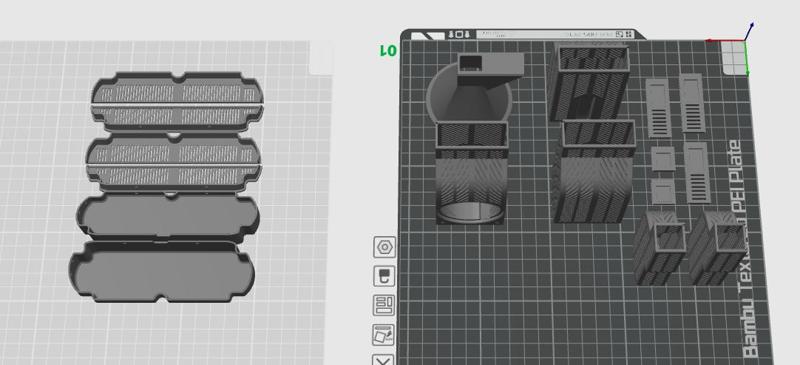The height and width of the screenshot is (365, 800).
Task: Toggle the plate lock icon below the hexagon
Action: click(x=384, y=276)
